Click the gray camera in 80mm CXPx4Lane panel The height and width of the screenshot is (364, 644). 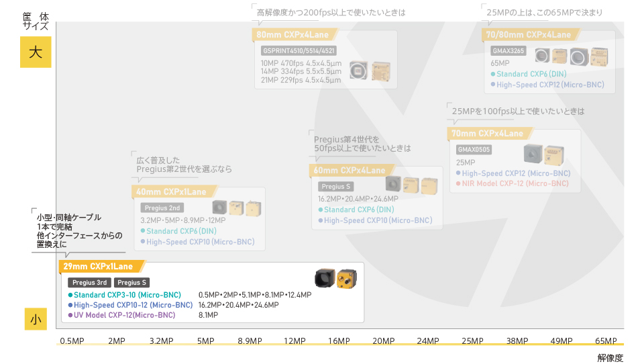coord(358,70)
